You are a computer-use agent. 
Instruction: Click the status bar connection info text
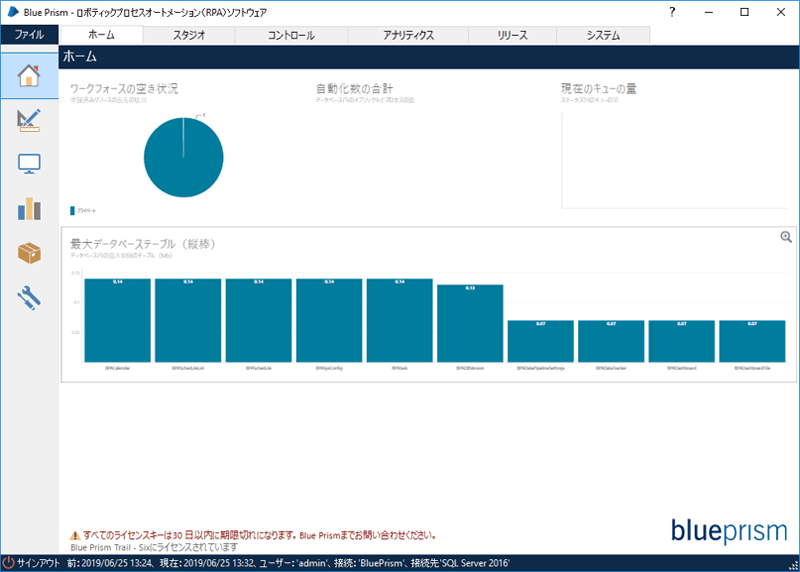[288, 563]
